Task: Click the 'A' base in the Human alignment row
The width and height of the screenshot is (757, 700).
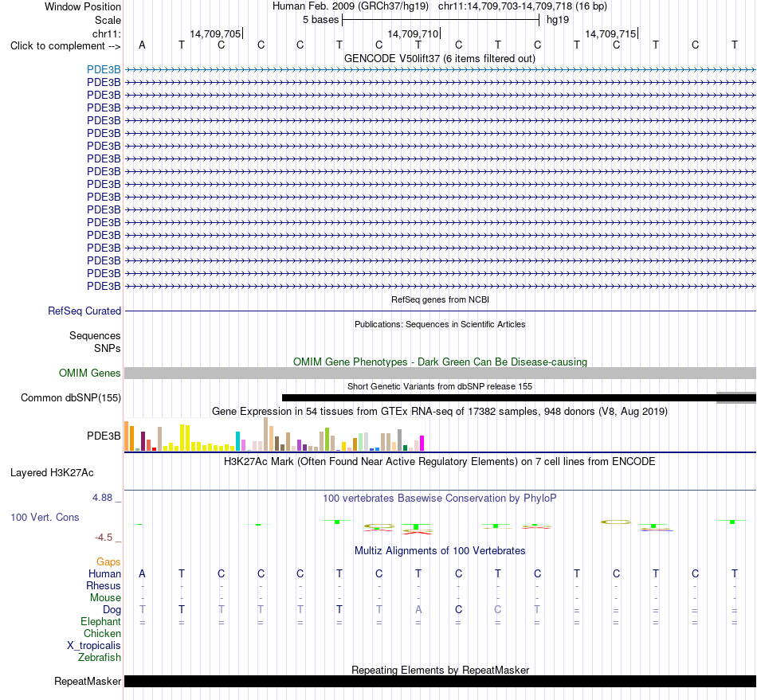Action: (x=142, y=573)
